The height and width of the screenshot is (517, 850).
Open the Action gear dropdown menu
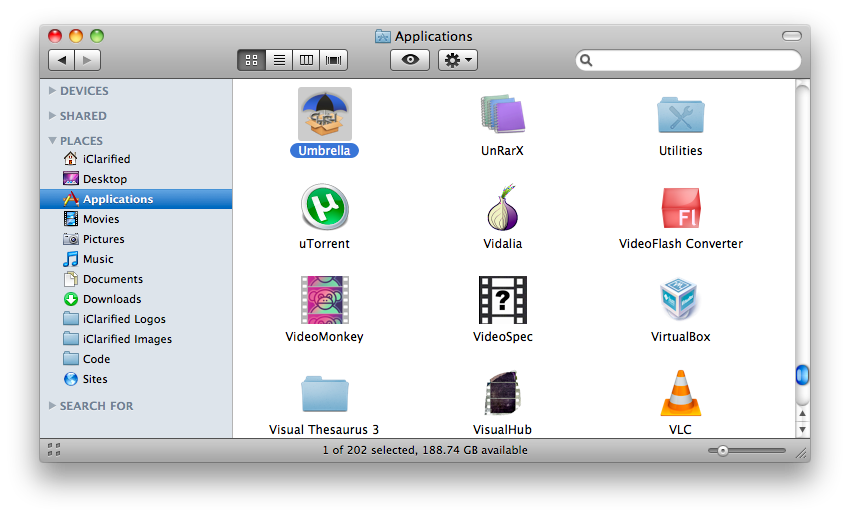tap(459, 60)
